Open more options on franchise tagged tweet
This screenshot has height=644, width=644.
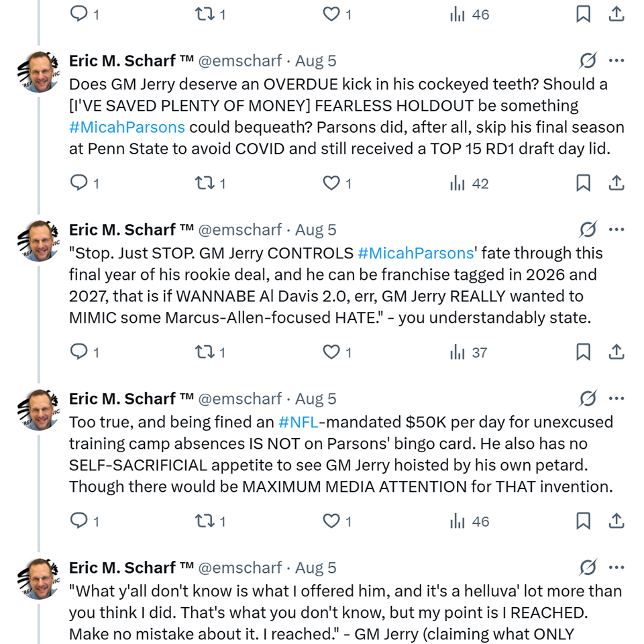616,229
